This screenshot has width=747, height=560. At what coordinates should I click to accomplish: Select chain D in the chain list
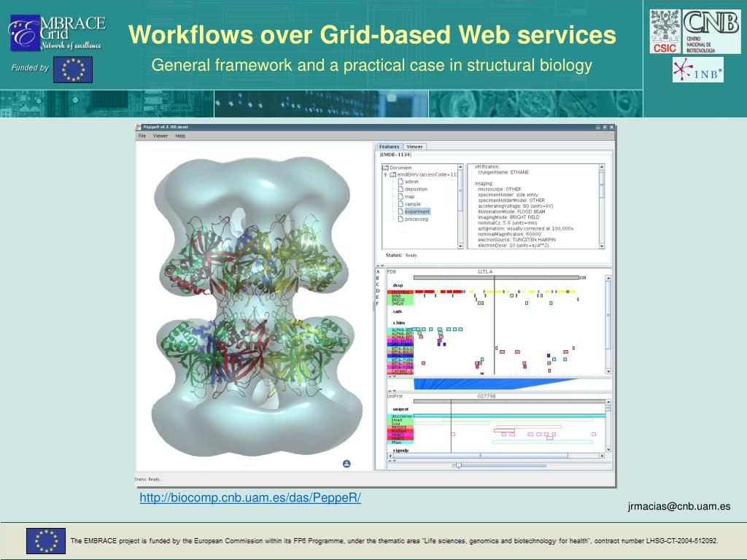[x=378, y=290]
